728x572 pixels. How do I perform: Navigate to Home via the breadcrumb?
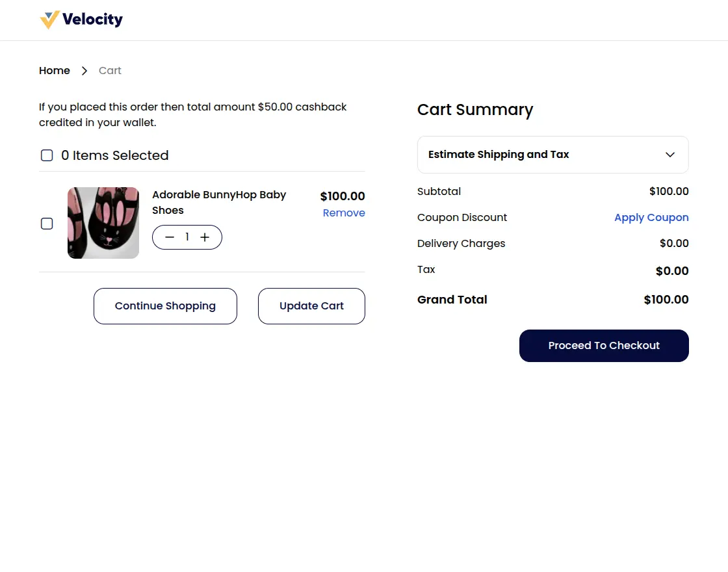point(55,70)
